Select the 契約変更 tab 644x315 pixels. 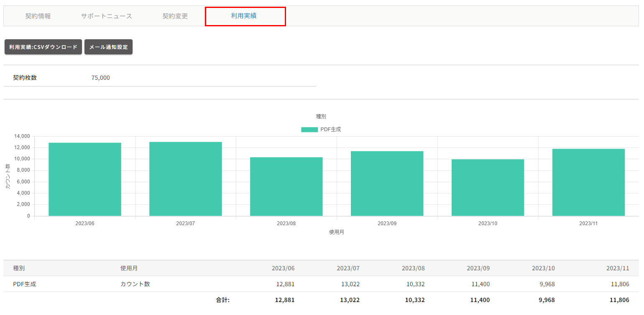tap(175, 16)
